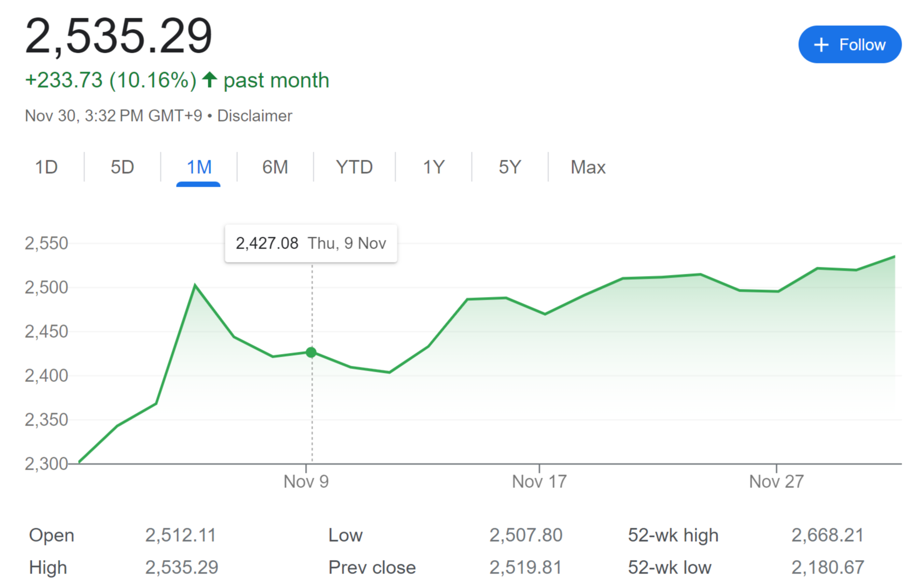Click the 52-wk high value 2,668.21
The width and height of the screenshot is (914, 588).
[827, 535]
